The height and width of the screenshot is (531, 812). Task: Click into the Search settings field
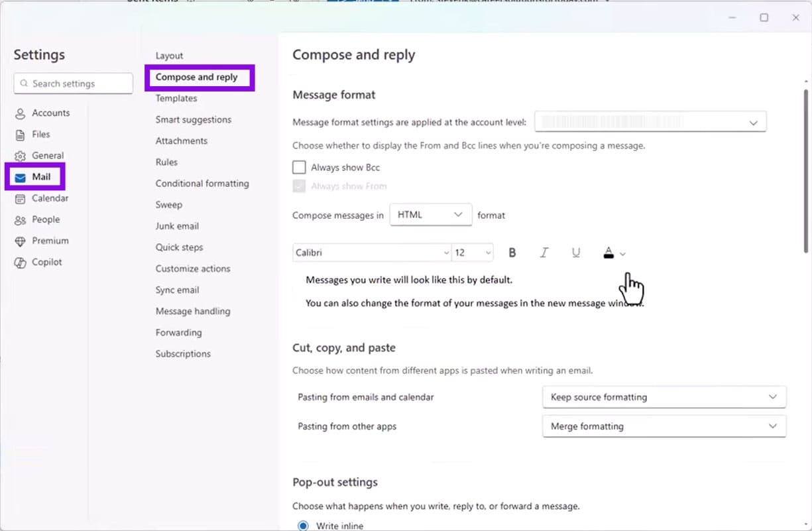click(73, 84)
